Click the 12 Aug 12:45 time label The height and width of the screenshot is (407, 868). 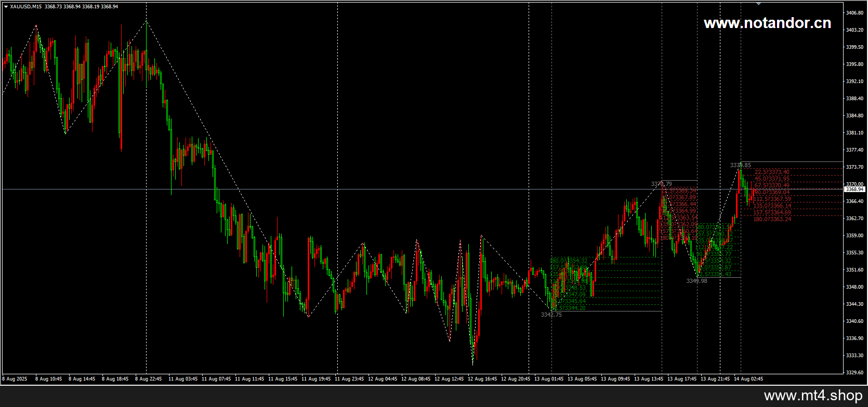tap(449, 379)
